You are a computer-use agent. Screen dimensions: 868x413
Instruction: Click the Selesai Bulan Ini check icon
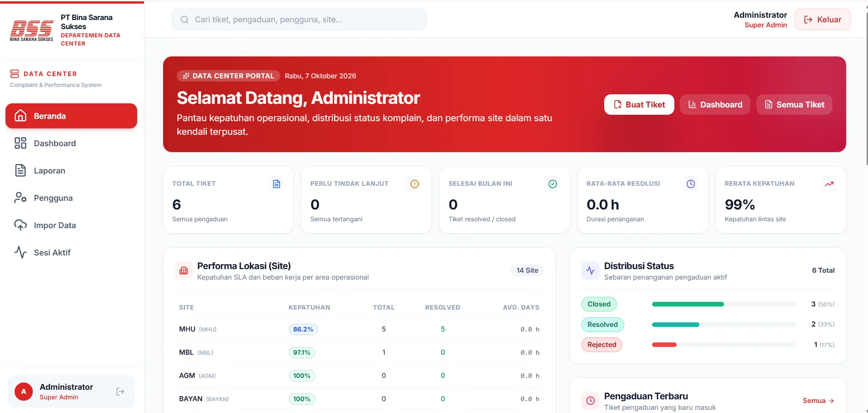click(553, 184)
